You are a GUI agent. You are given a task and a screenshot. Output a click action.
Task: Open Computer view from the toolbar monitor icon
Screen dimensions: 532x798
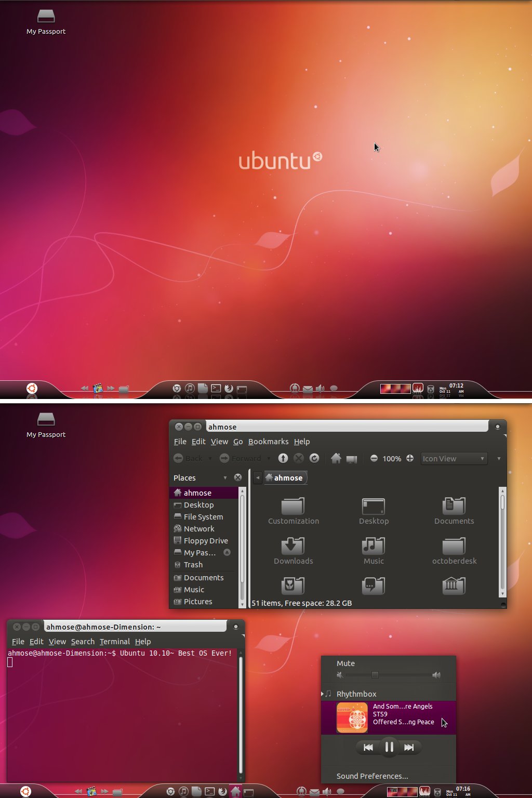point(352,459)
